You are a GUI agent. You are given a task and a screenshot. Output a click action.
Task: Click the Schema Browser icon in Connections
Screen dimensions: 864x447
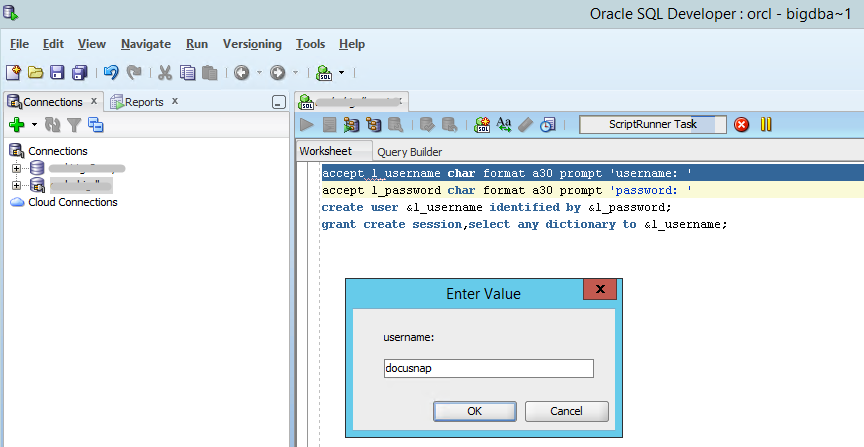pos(96,125)
